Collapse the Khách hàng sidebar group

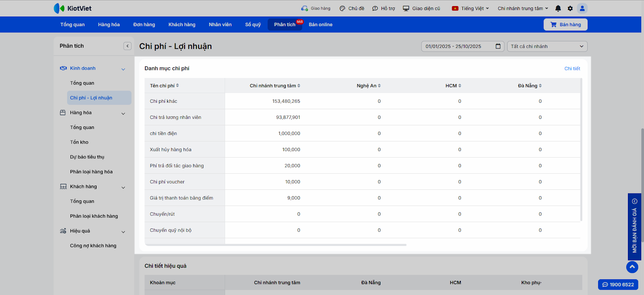click(x=123, y=187)
